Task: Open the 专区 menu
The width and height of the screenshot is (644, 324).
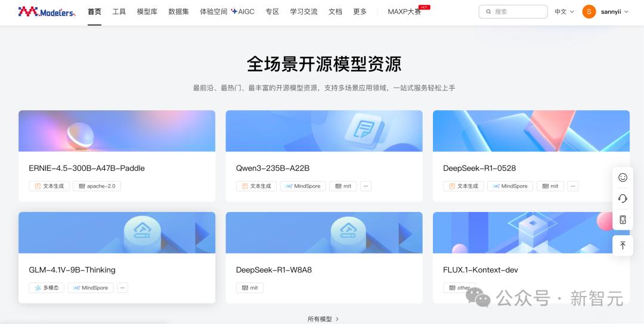Action: (273, 12)
